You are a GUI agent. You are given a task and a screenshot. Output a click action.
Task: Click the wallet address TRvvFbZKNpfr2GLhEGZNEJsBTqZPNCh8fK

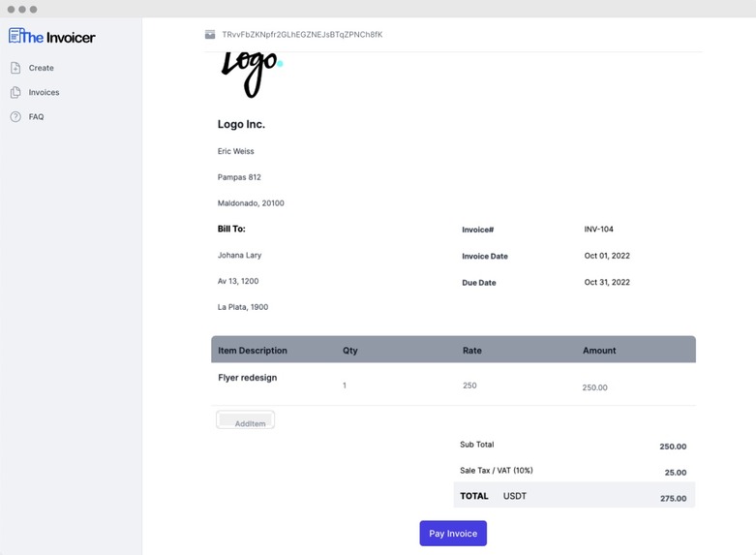tap(302, 34)
